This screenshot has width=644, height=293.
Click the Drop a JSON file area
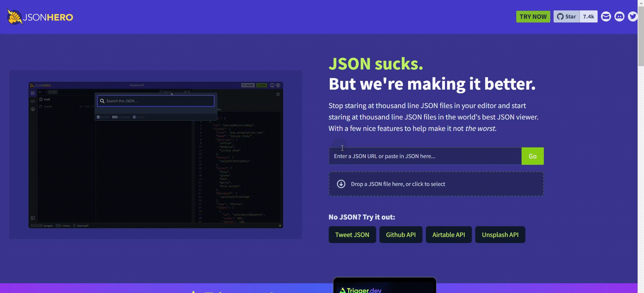436,184
